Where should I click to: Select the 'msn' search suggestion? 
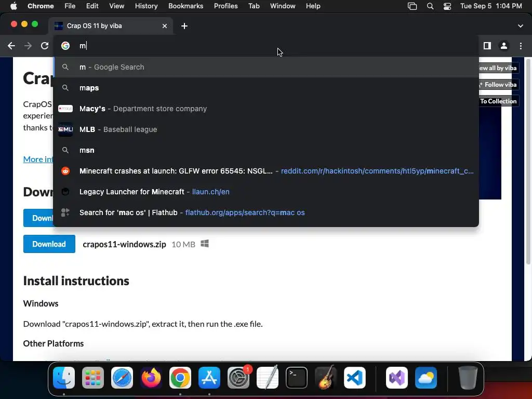266,150
